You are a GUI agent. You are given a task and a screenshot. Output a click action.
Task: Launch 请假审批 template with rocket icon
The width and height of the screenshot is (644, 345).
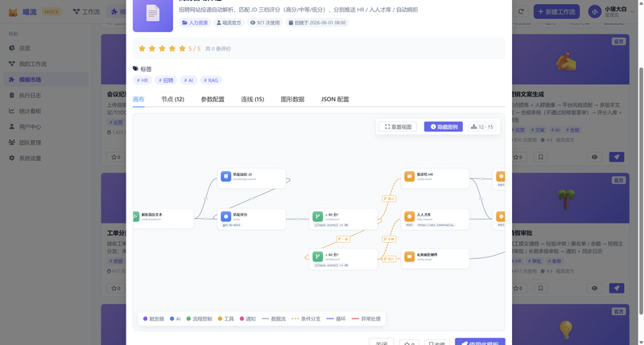tap(617, 289)
